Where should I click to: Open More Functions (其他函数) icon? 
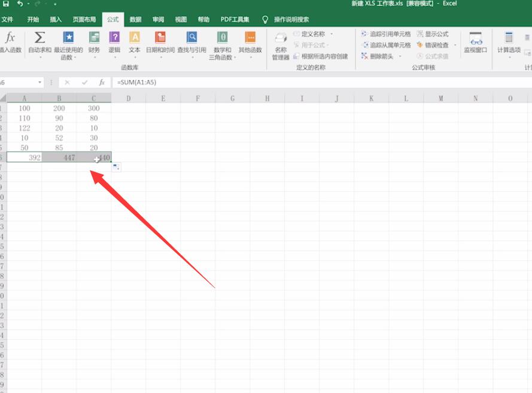point(250,37)
